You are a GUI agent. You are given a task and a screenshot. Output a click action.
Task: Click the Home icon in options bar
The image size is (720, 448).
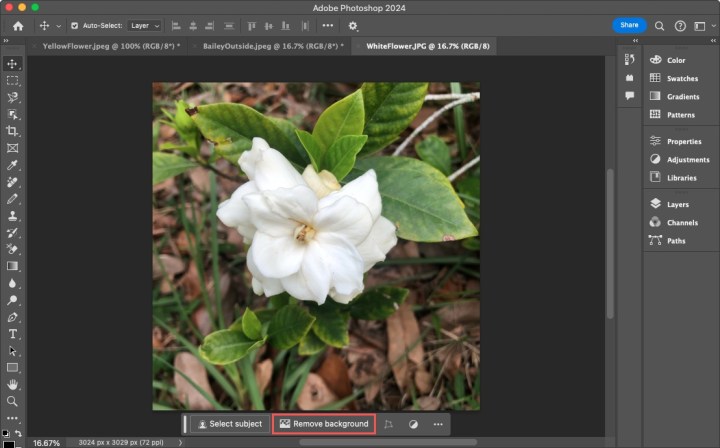tap(18, 25)
